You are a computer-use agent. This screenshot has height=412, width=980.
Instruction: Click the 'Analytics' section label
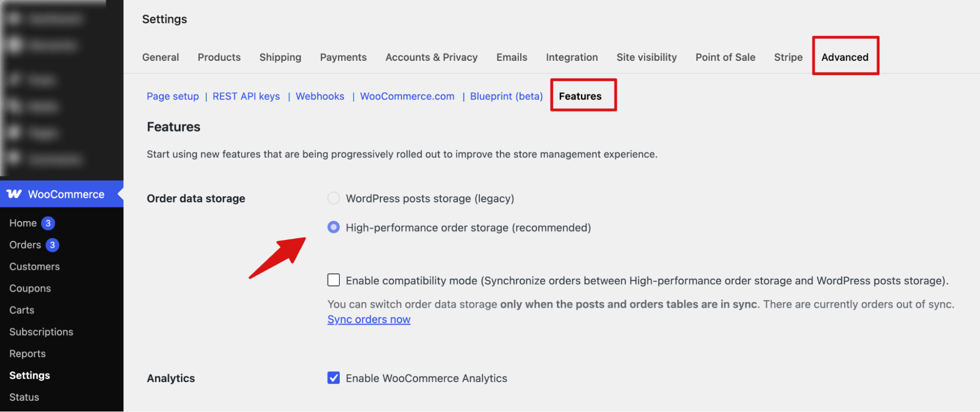tap(171, 379)
